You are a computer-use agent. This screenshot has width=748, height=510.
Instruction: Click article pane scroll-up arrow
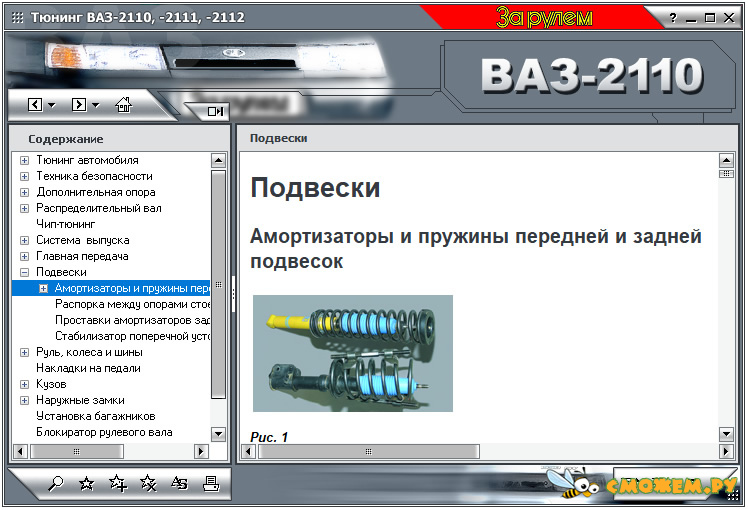(x=726, y=160)
